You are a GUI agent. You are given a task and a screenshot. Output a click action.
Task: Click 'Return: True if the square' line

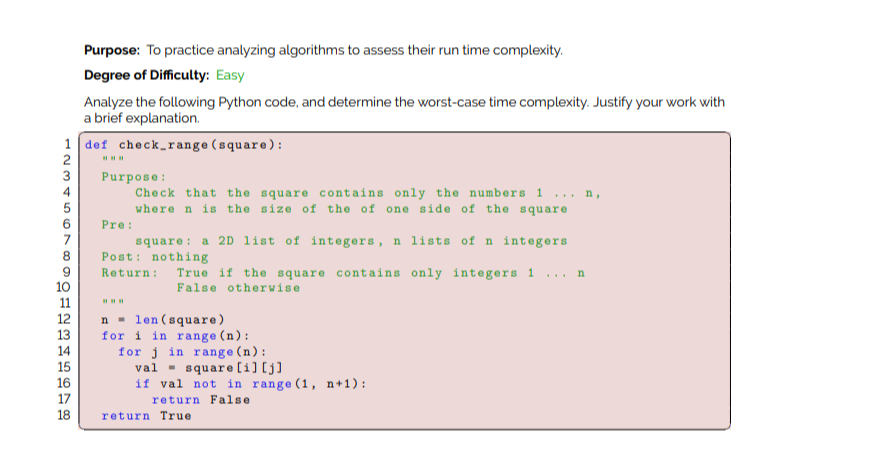(x=343, y=273)
